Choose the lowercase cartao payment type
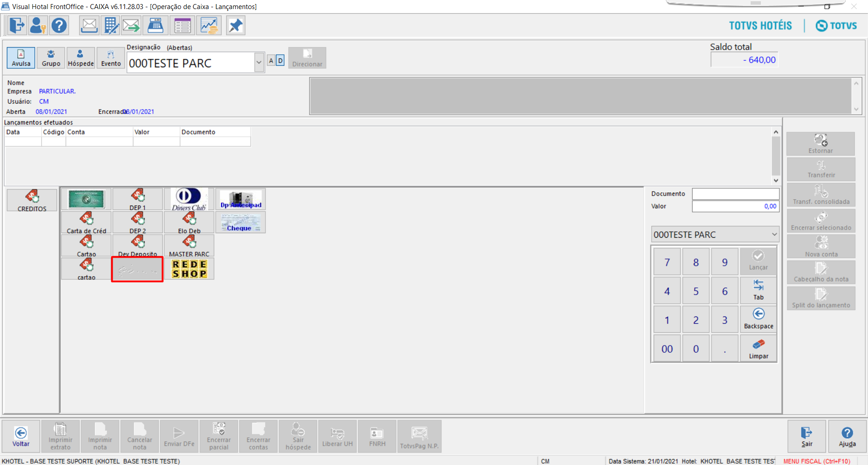Screen dimensions: 868x465 [86, 268]
